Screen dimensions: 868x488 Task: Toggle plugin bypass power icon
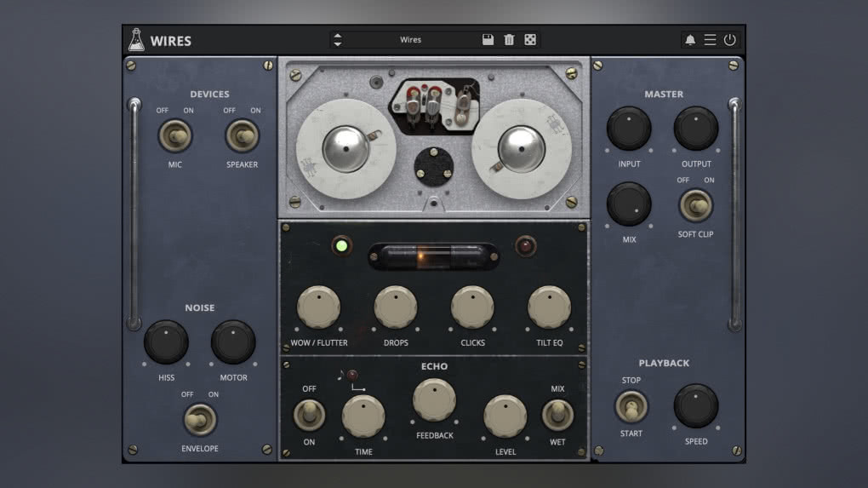(729, 40)
